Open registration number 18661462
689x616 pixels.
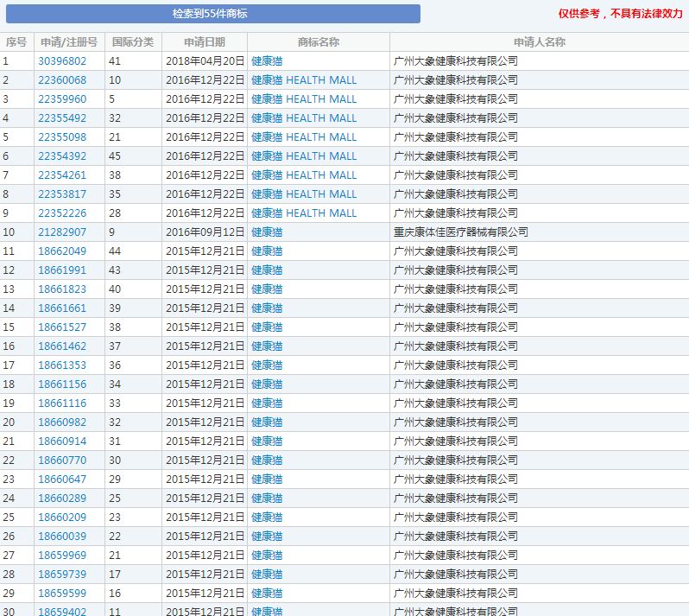click(x=62, y=346)
